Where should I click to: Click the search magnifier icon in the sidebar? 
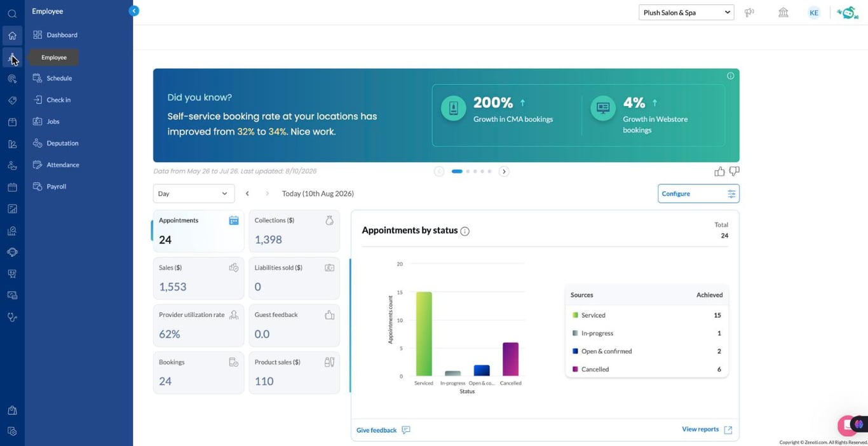(12, 13)
